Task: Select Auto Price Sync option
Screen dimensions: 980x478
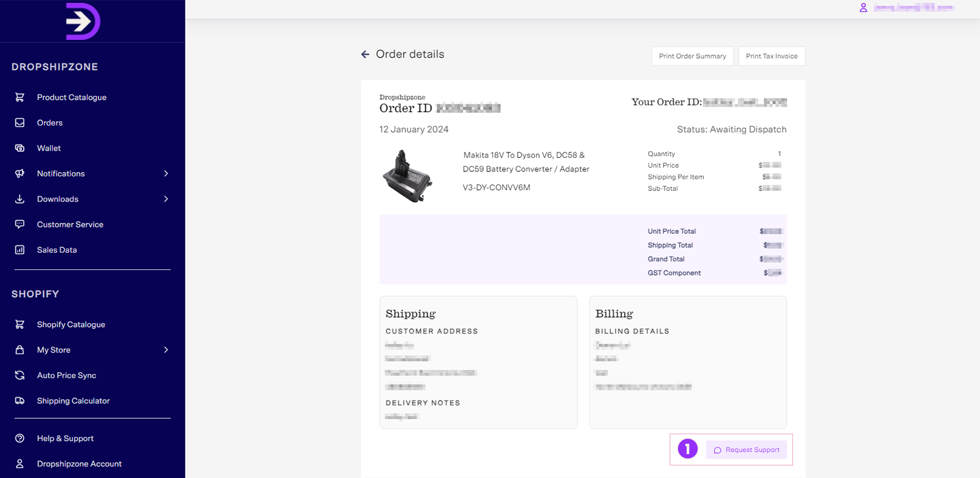Action: [x=66, y=375]
